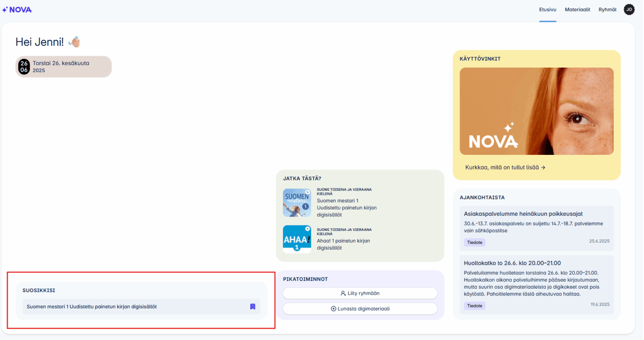Screen dimensions: 644x340
Task: Click Tiedote tag on the Asiakaspalvelumme news
Action: (x=475, y=243)
